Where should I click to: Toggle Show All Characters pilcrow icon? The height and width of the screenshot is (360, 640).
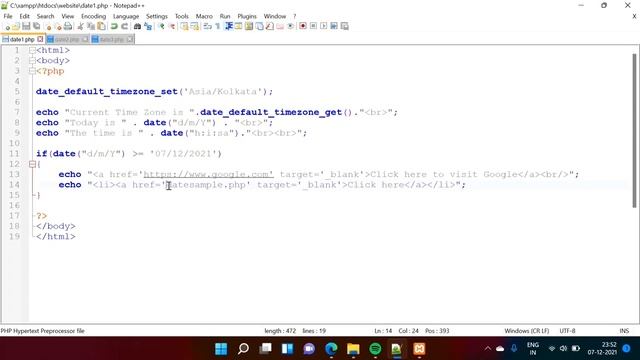click(218, 27)
